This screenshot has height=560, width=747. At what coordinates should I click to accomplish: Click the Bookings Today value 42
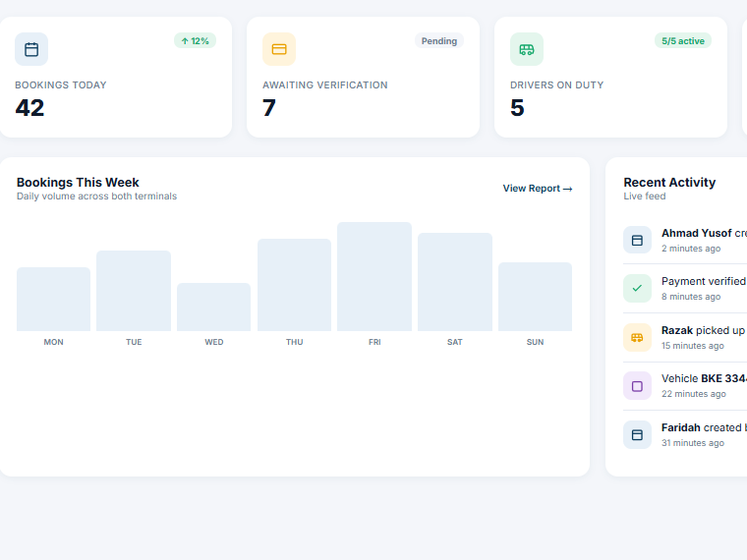pos(29,108)
